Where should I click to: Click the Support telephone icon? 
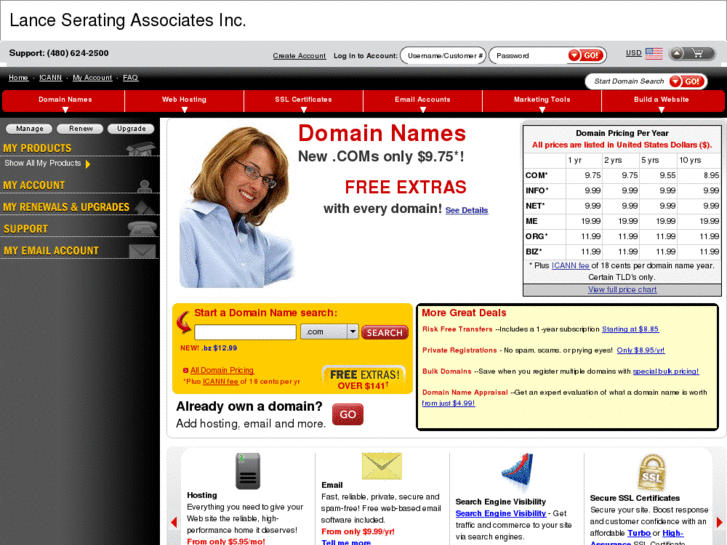tap(142, 228)
